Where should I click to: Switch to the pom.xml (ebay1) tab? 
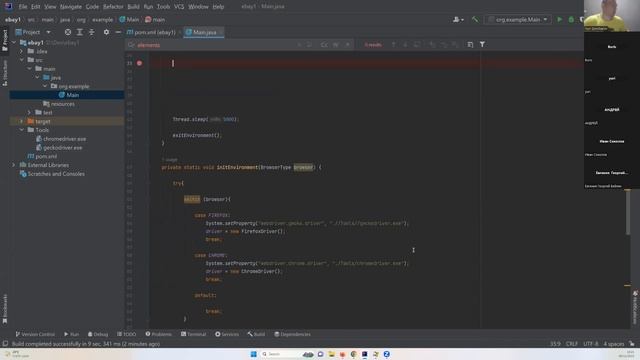[x=153, y=32]
